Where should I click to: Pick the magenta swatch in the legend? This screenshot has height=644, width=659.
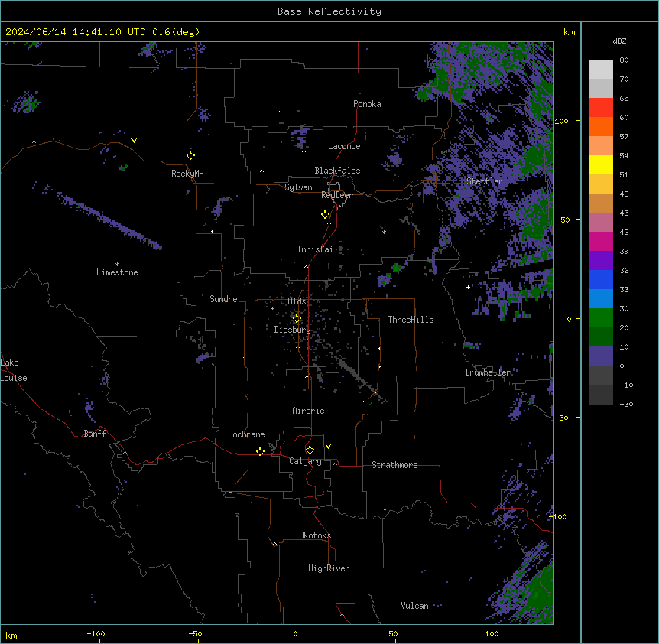601,241
